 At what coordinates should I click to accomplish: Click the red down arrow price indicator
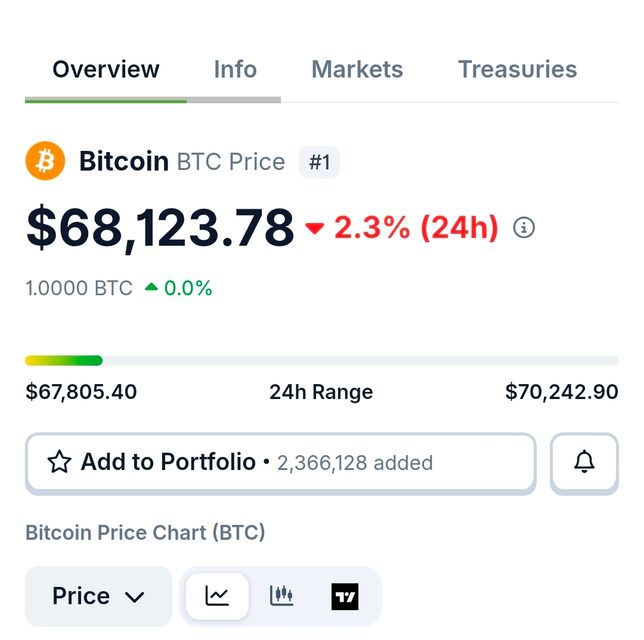tap(315, 229)
